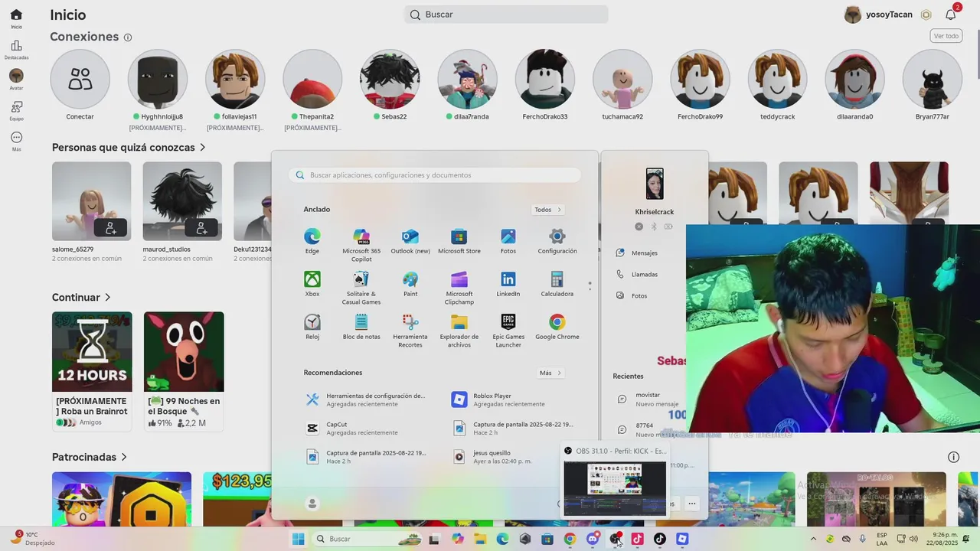Image resolution: width=980 pixels, height=551 pixels.
Task: Open phone panel more options button
Action: click(691, 504)
